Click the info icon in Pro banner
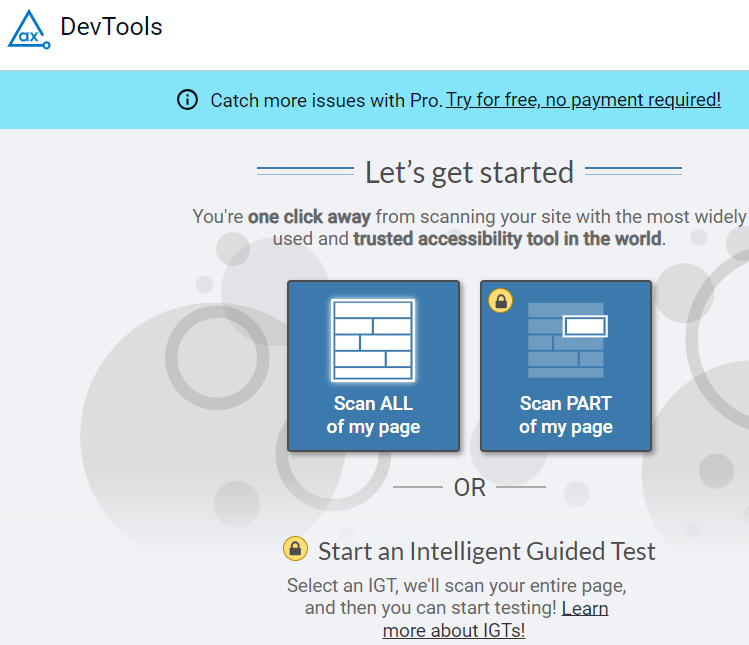This screenshot has height=645, width=749. coord(187,100)
